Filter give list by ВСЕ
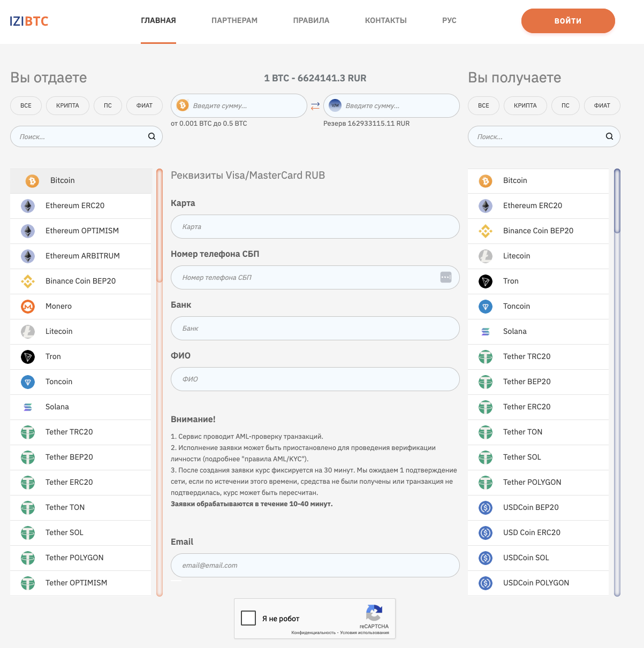Screen dimensions: 644x648 coord(26,105)
